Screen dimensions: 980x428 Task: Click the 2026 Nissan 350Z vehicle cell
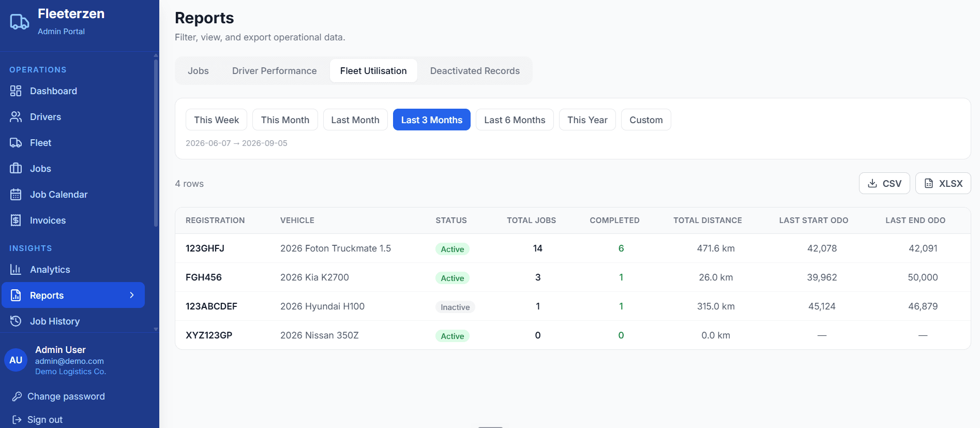click(x=319, y=335)
